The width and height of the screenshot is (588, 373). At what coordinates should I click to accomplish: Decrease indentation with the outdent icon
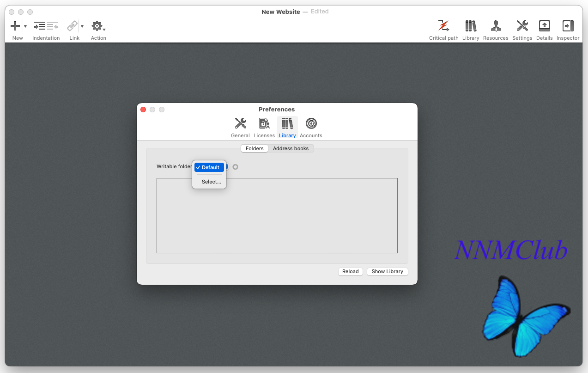[53, 26]
